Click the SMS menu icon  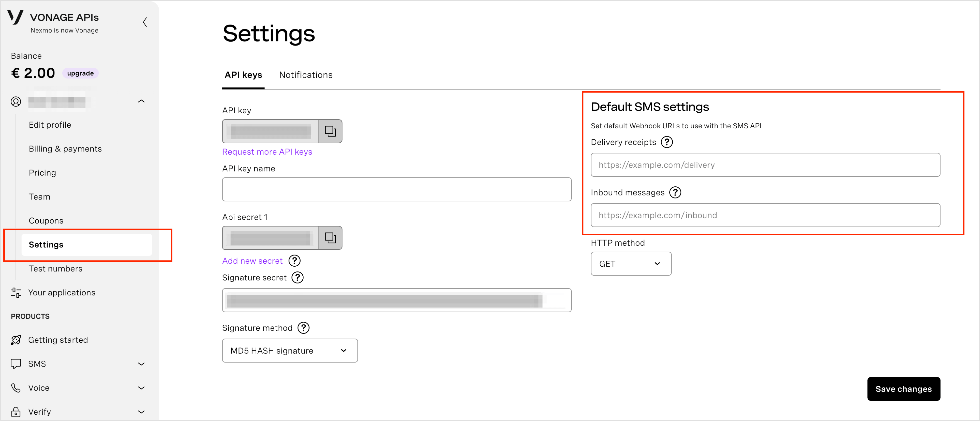coord(16,364)
